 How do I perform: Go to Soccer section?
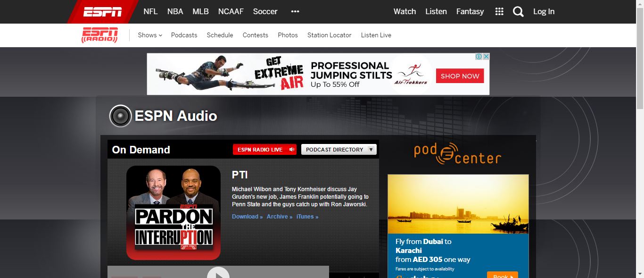pos(265,11)
